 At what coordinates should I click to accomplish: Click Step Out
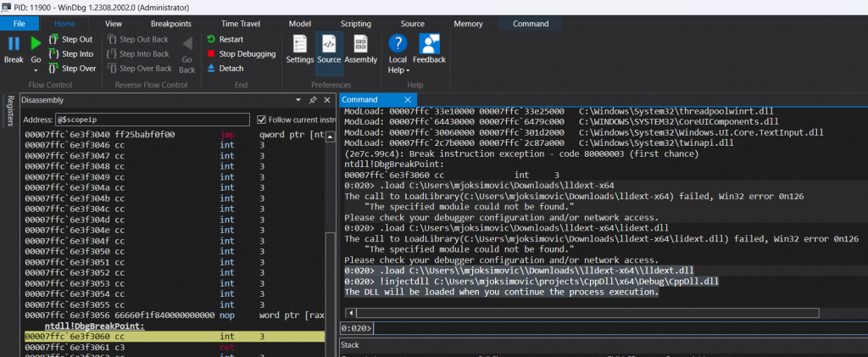click(x=71, y=39)
